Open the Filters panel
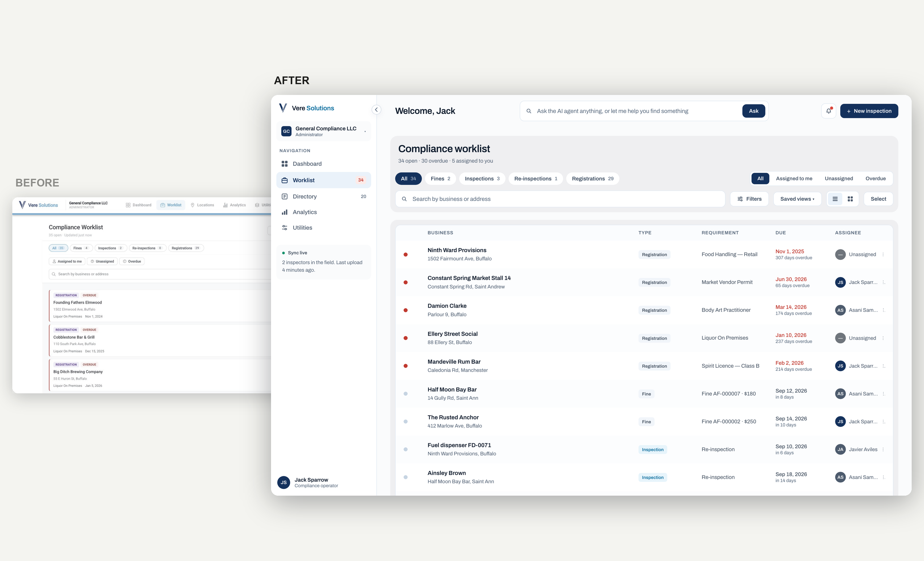 (749, 199)
